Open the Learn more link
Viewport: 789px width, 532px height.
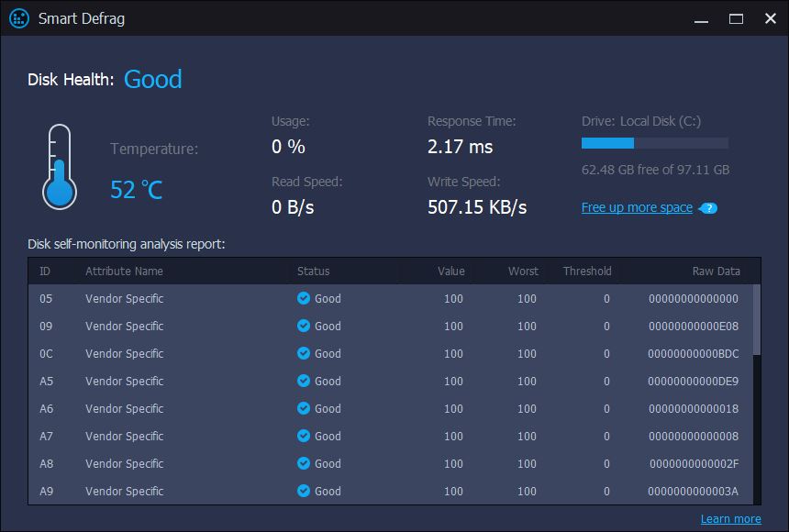tap(730, 519)
